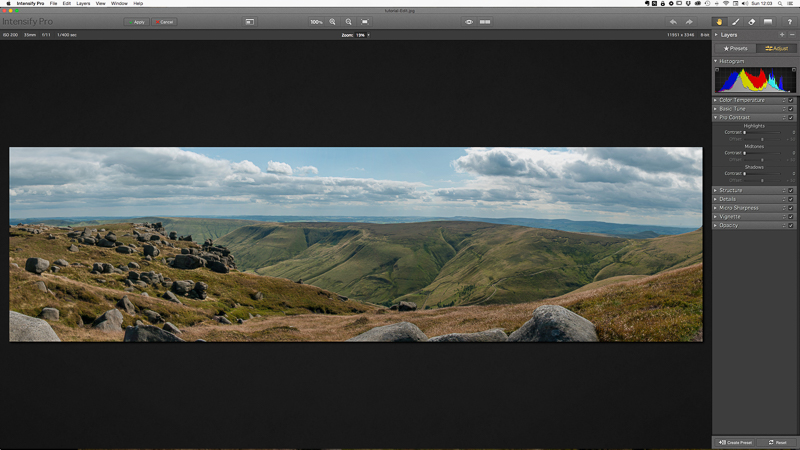Click the histogram graph
This screenshot has height=450, width=800.
point(755,80)
